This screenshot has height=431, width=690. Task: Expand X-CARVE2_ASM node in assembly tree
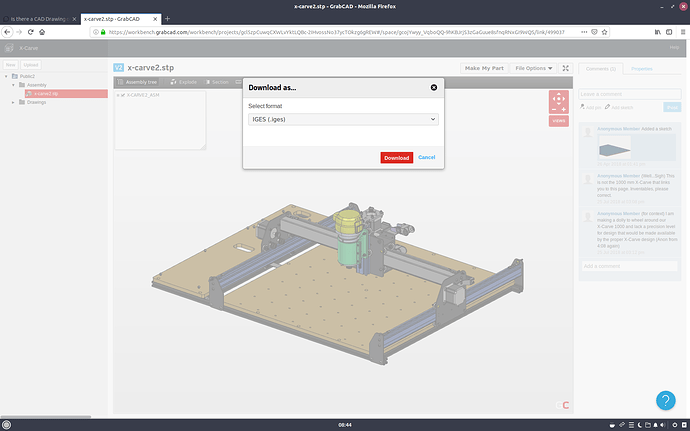[x=118, y=95]
